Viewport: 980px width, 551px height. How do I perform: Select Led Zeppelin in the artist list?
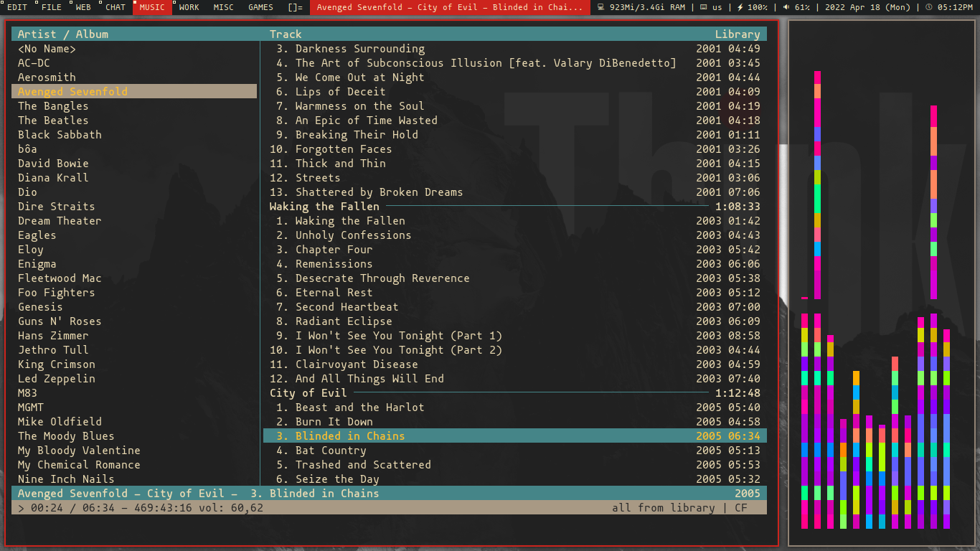(134, 379)
